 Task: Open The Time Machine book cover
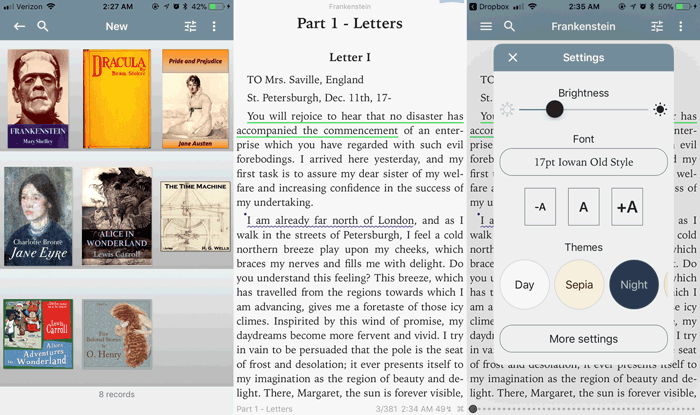196,216
